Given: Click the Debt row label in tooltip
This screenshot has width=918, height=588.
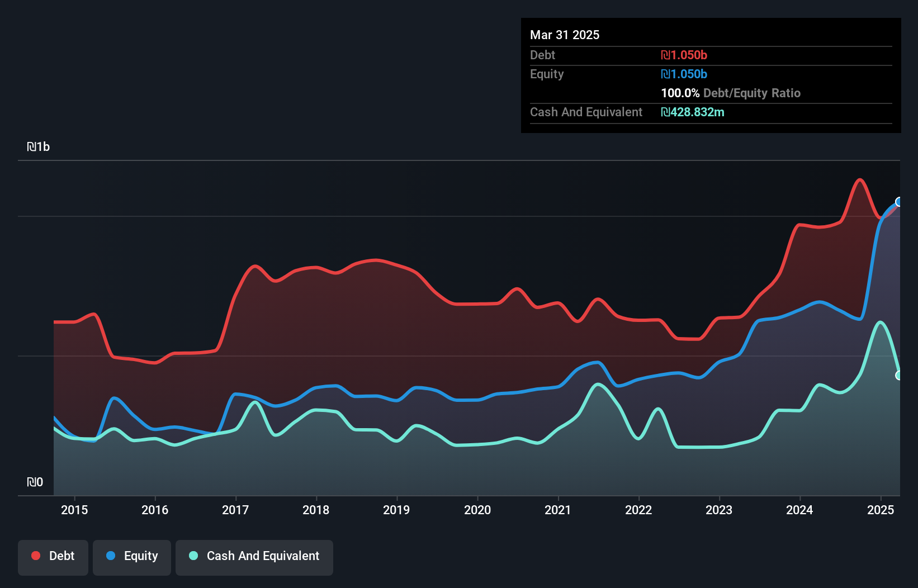Looking at the screenshot, I should pos(542,55).
